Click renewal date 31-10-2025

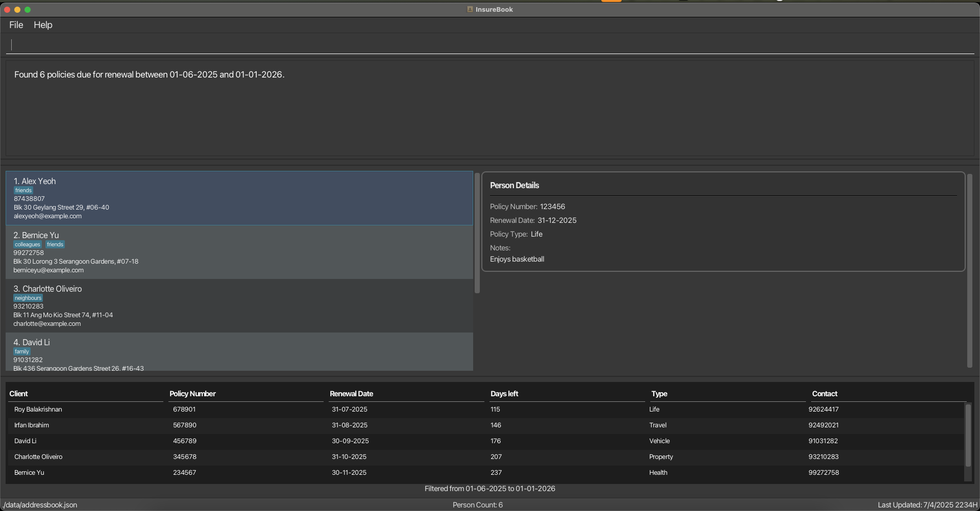click(349, 457)
